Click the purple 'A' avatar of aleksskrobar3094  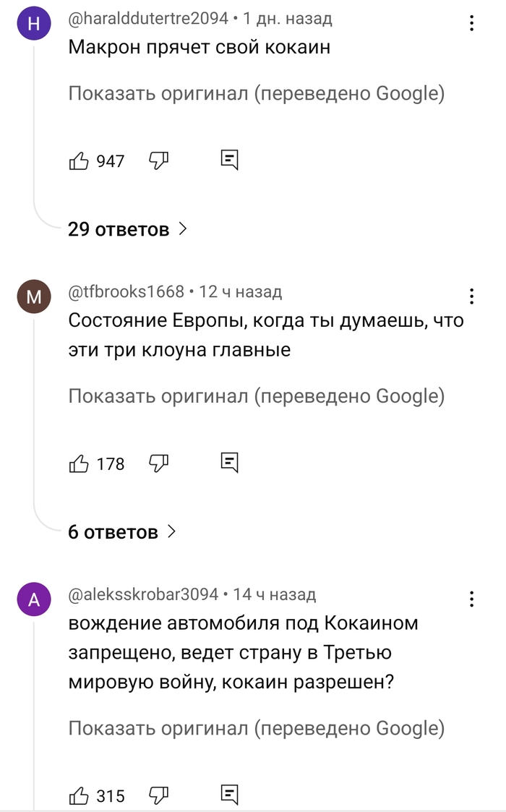tap(34, 599)
